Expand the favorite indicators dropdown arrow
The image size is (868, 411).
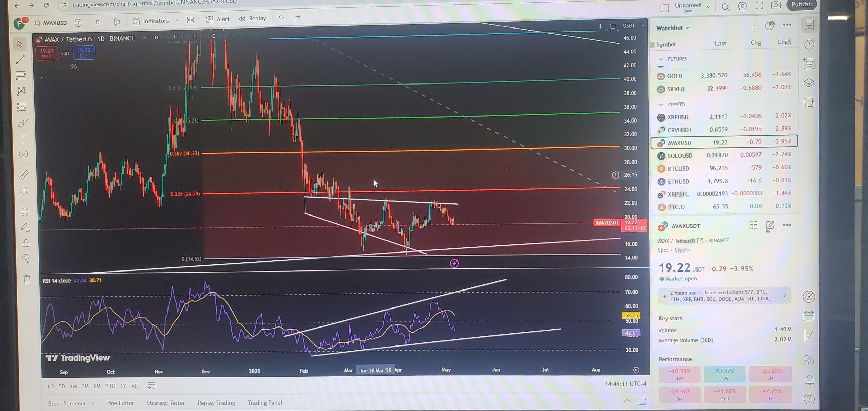tap(177, 21)
